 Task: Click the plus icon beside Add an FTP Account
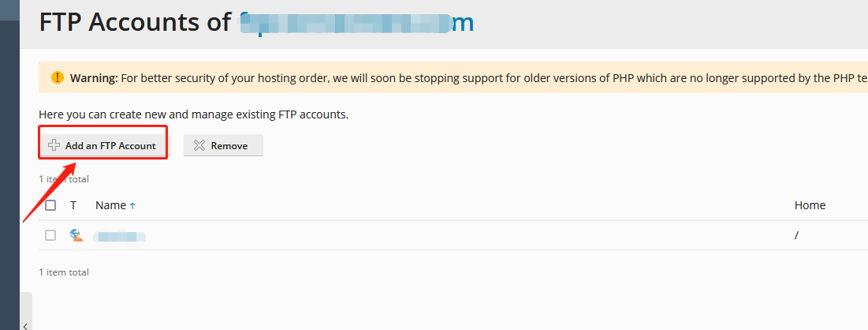[54, 145]
